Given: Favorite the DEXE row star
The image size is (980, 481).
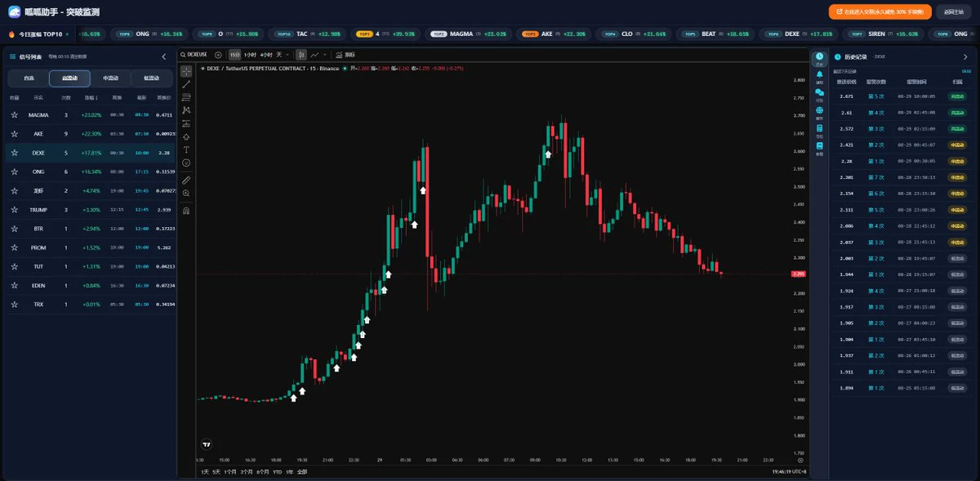Looking at the screenshot, I should (14, 153).
